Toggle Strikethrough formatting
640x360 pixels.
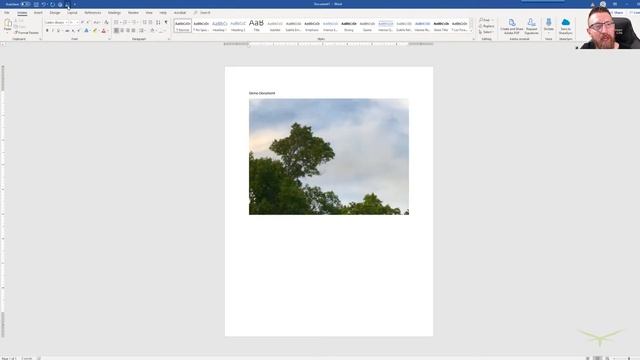pyautogui.click(x=67, y=31)
